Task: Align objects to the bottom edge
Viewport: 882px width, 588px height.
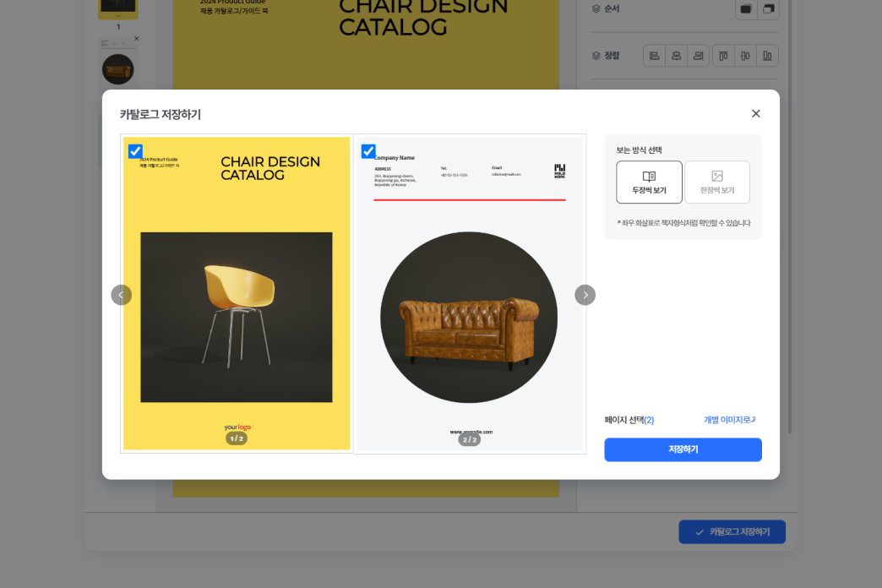Action: pos(767,56)
